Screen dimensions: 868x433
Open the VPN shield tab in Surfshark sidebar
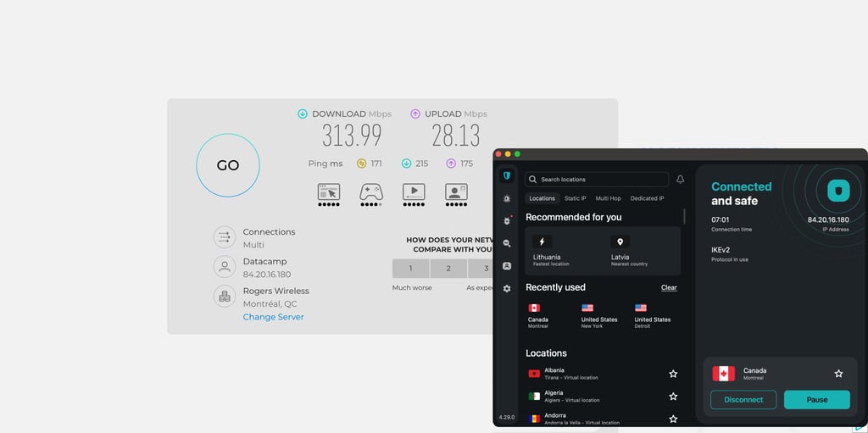click(x=507, y=176)
